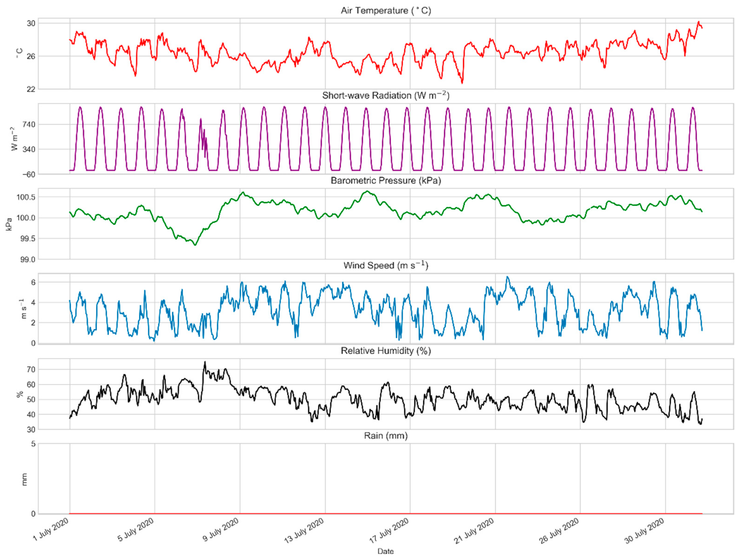Click the Short-wave Radiation chart title
This screenshot has height=560, width=741.
coord(386,96)
